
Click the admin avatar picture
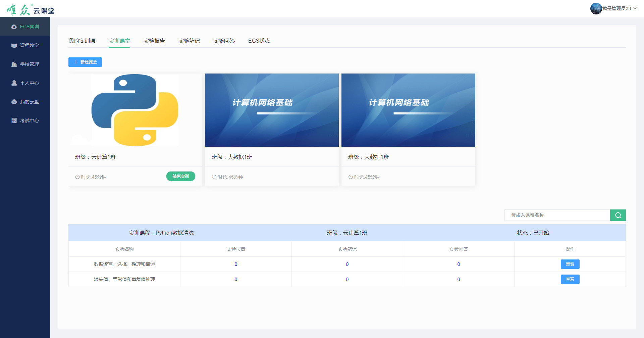point(596,8)
